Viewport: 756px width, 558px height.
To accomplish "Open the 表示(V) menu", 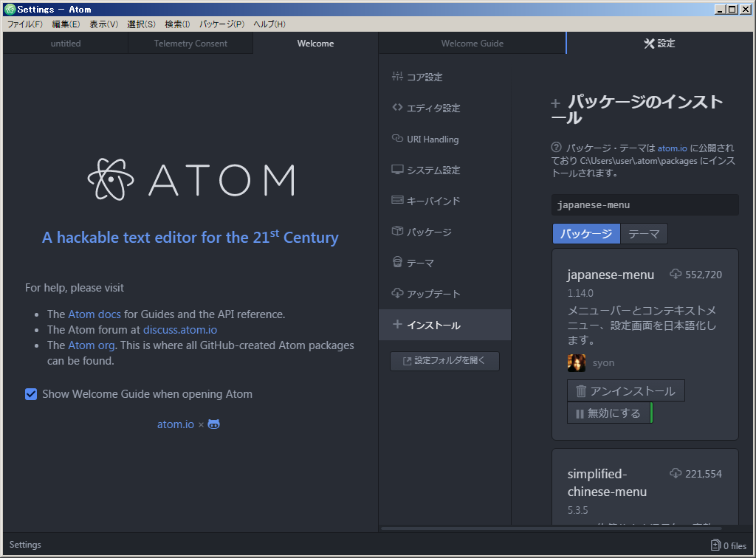I will [x=103, y=24].
